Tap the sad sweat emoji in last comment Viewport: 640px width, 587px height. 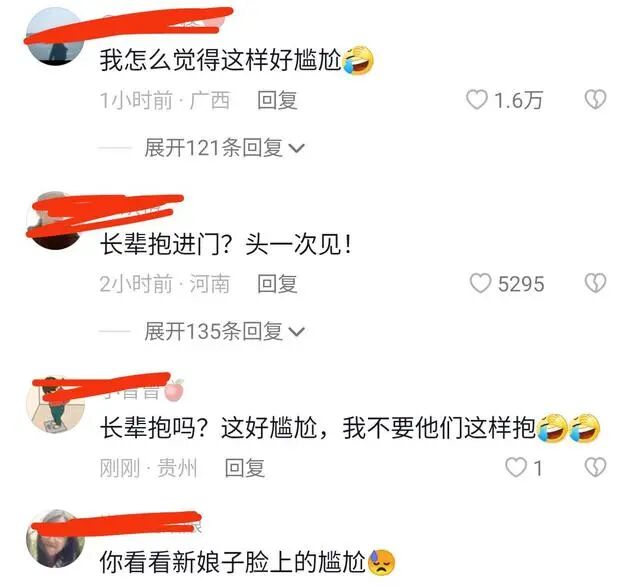coord(381,563)
